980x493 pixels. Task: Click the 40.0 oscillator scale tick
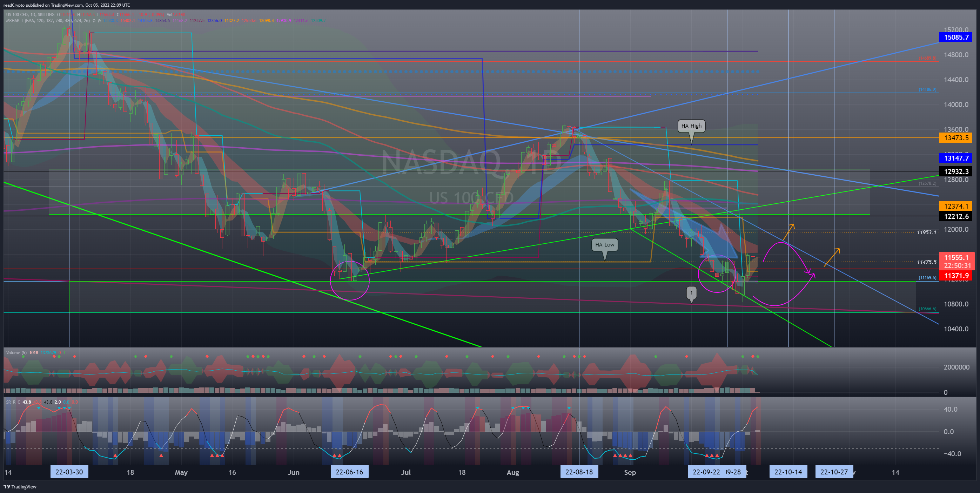[x=950, y=409]
